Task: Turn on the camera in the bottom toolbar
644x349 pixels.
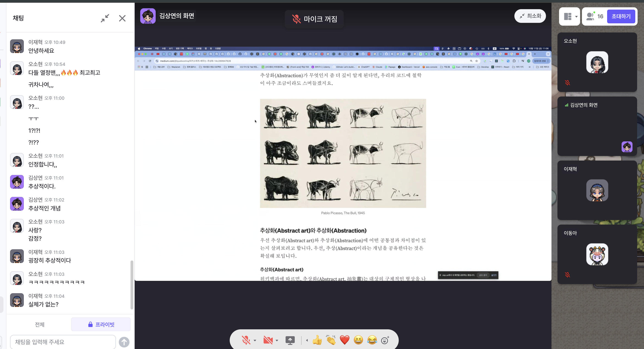Action: [268, 340]
